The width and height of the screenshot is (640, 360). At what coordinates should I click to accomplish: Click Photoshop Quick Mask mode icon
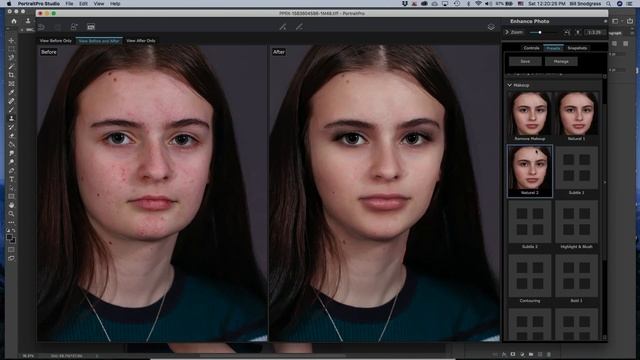11,249
